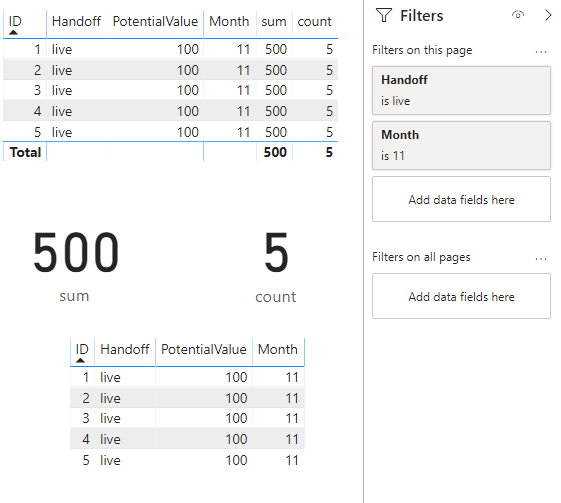Sort bottom table by Handoff header
This screenshot has width=561, height=503.
click(x=125, y=349)
